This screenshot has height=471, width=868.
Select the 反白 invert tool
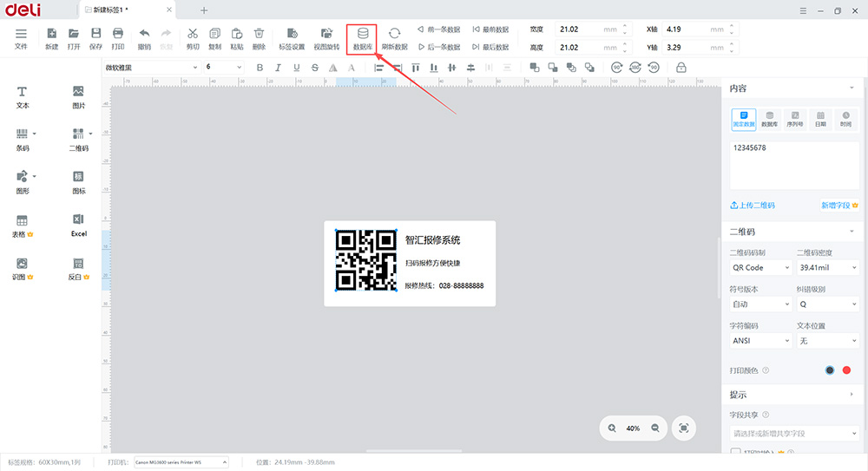[79, 268]
